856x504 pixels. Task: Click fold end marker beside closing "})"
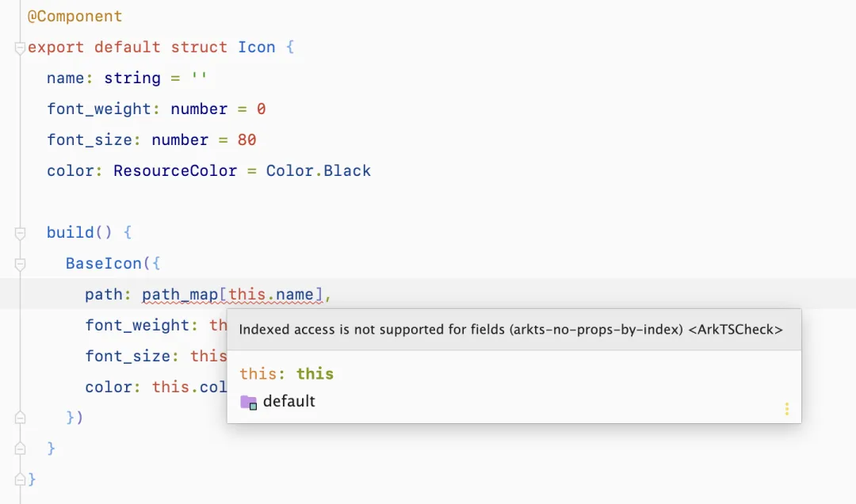point(20,418)
